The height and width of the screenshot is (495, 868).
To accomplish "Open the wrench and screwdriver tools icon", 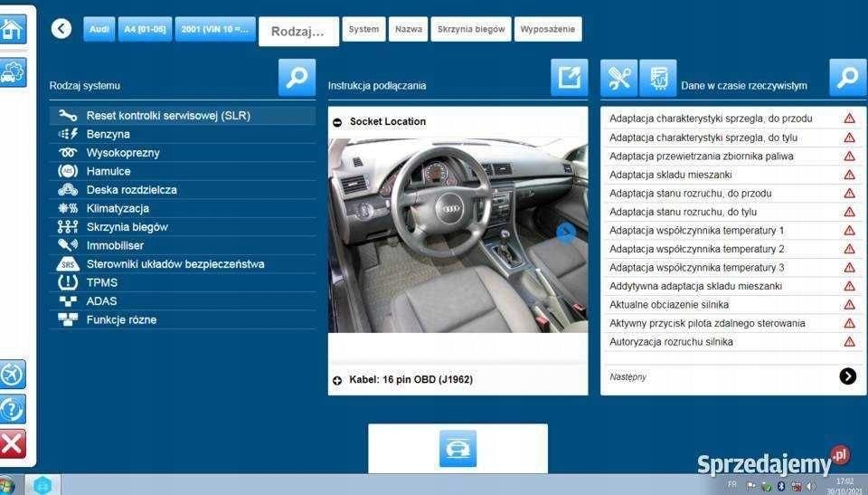I will (618, 78).
